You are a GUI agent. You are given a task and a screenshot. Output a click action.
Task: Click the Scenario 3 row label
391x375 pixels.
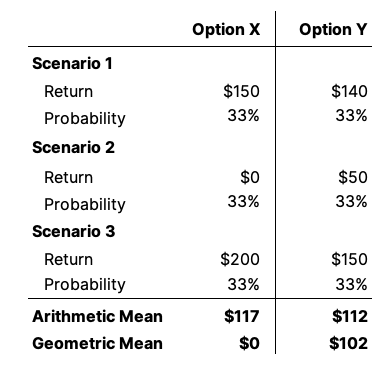[74, 231]
